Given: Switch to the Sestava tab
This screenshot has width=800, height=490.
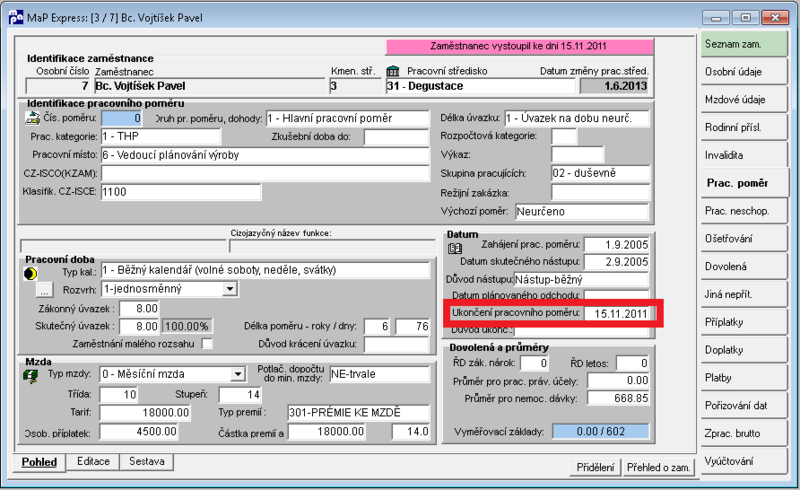Looking at the screenshot, I should pyautogui.click(x=146, y=461).
